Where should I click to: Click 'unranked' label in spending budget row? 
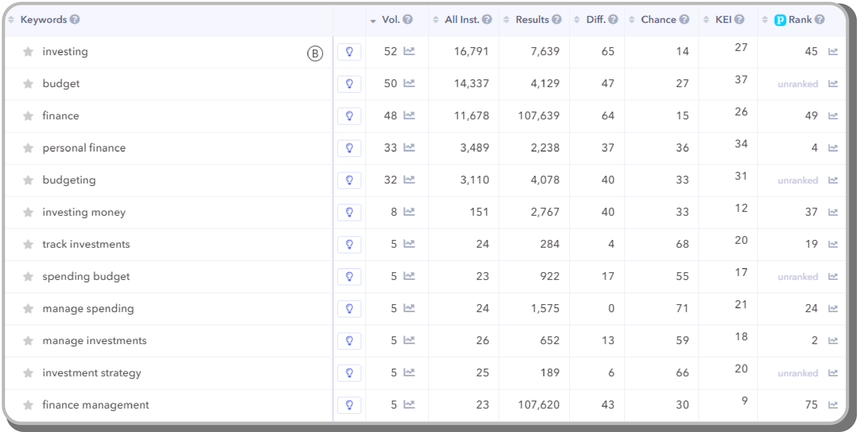798,277
